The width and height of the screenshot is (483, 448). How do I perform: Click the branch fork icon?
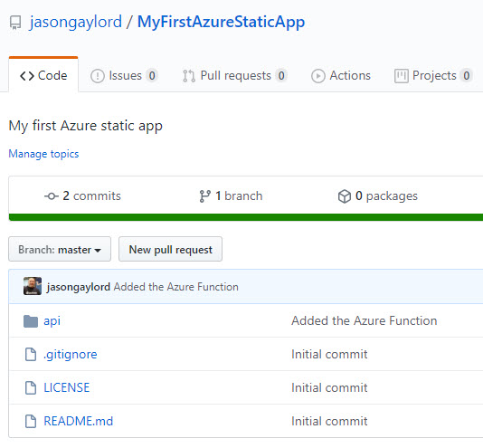[204, 196]
